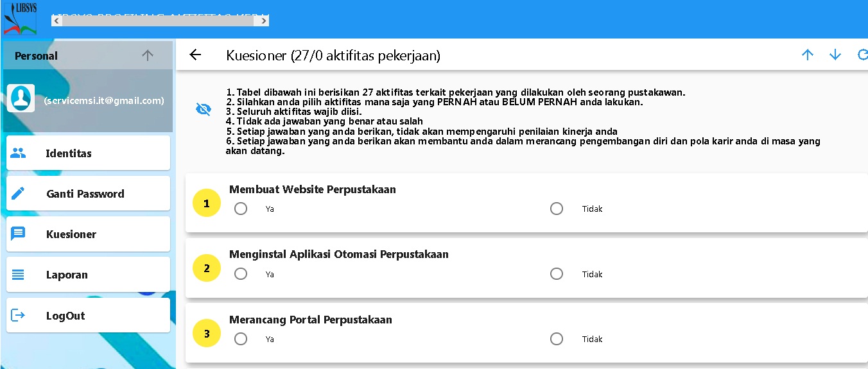
Task: Open the Laporan menu item
Action: (88, 275)
